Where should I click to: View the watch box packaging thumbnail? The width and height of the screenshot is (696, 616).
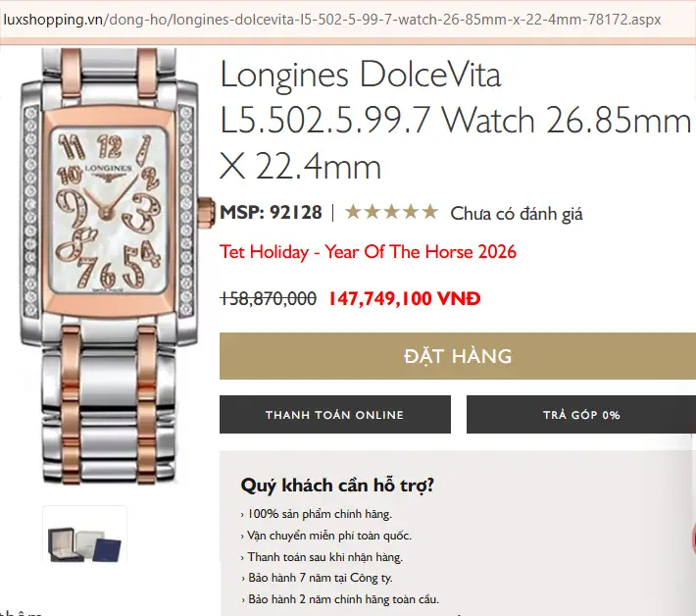[84, 535]
